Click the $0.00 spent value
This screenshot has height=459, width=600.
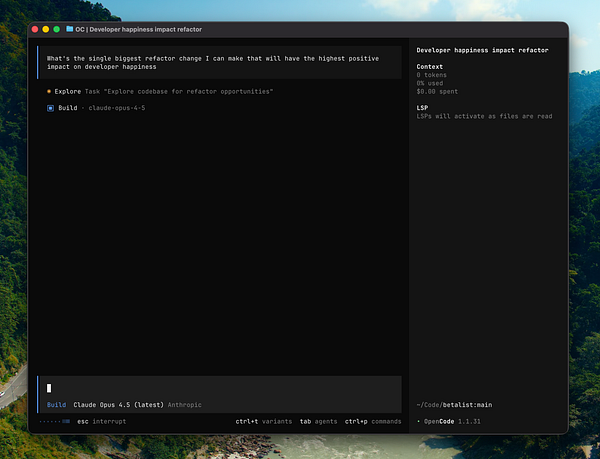point(437,91)
